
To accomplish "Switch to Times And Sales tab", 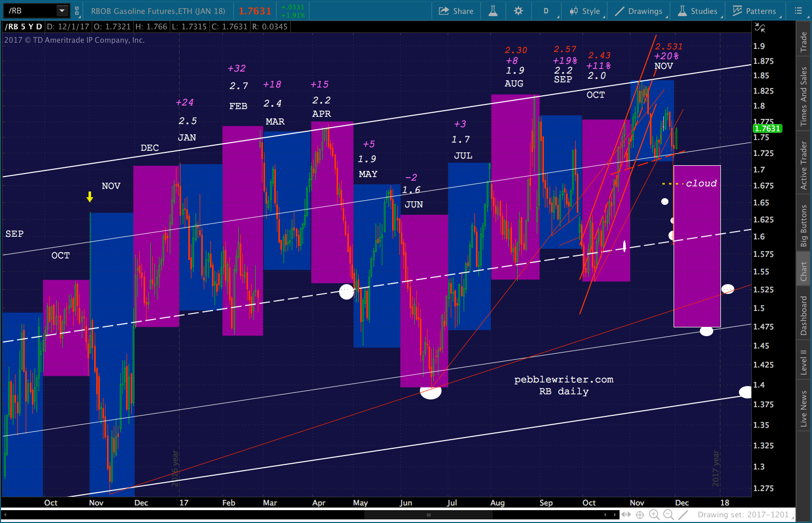I will point(803,97).
